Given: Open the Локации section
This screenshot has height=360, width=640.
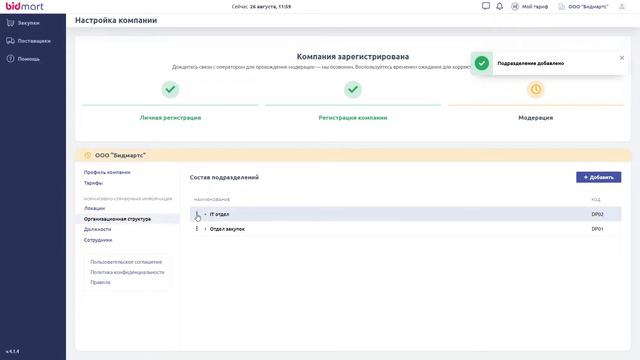Looking at the screenshot, I should 94,208.
